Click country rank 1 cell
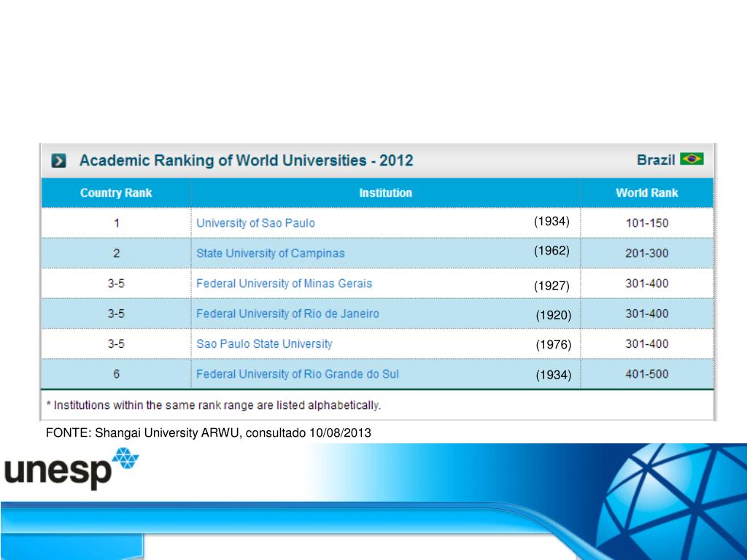The image size is (747, 560). pos(116,223)
